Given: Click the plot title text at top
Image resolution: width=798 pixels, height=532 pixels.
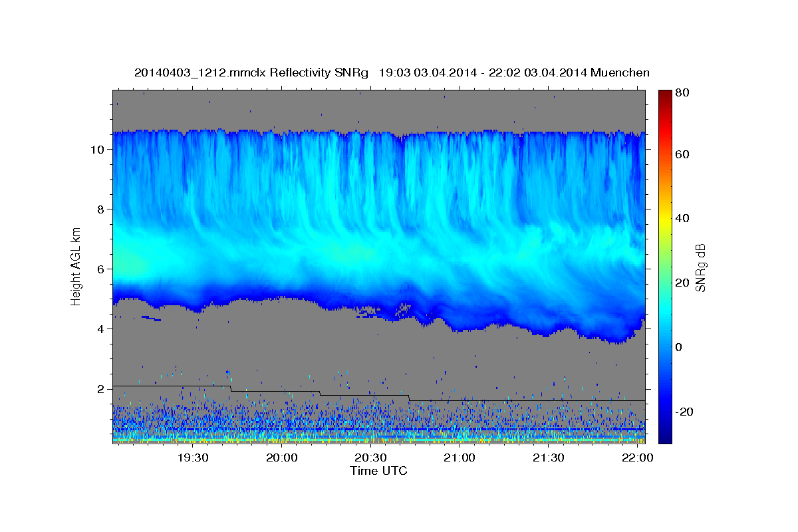Looking at the screenshot, I should (392, 72).
